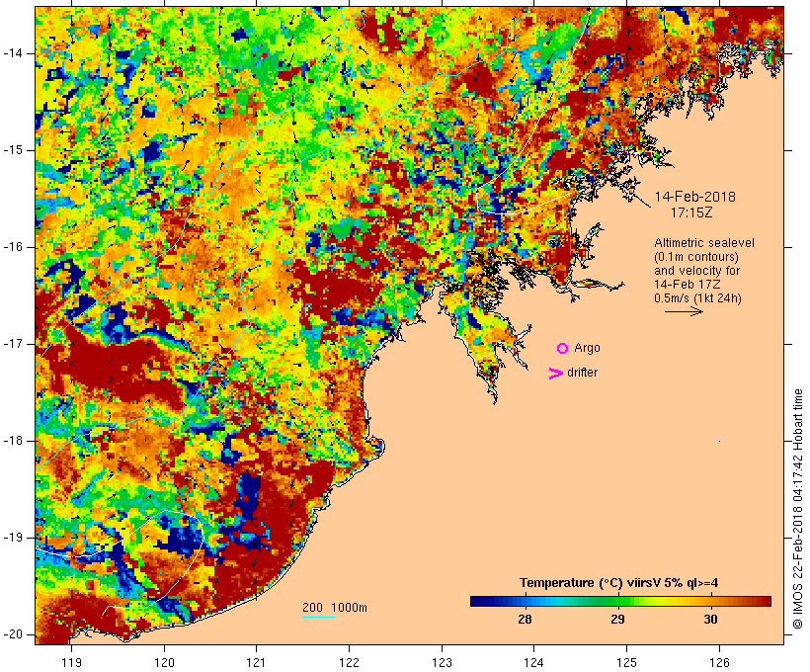Click the -17 latitude axis label
The height and width of the screenshot is (672, 810).
pyautogui.click(x=13, y=344)
